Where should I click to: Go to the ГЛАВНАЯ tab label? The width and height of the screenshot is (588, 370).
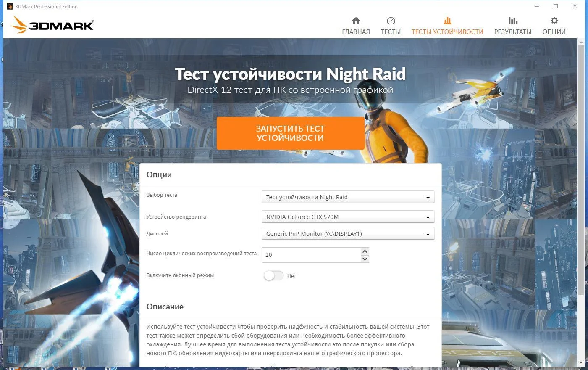(x=356, y=32)
